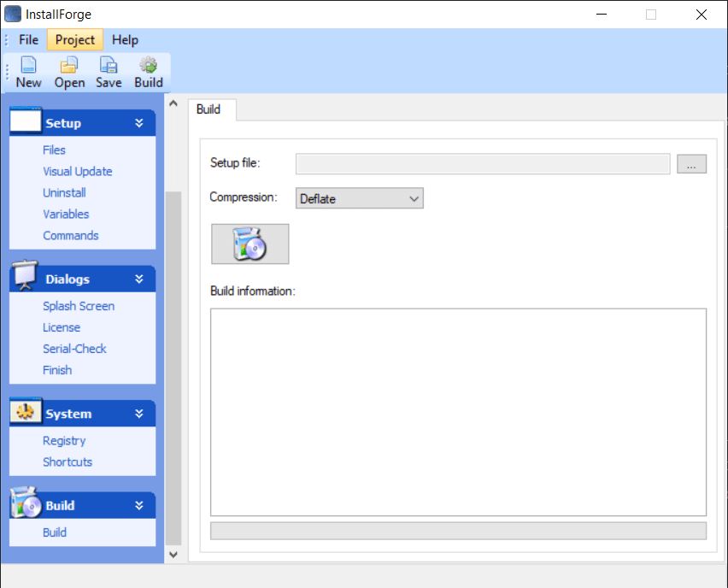Click the Build gear toolbar icon
The width and height of the screenshot is (728, 588).
coord(149,65)
